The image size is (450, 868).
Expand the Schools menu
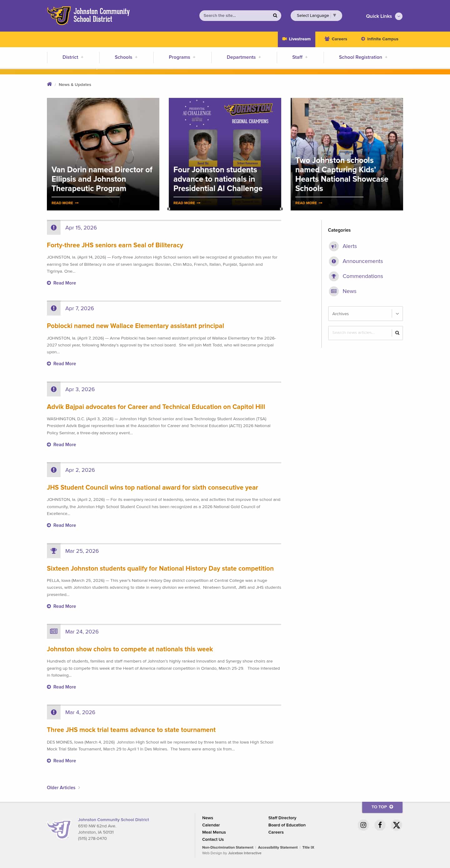126,57
